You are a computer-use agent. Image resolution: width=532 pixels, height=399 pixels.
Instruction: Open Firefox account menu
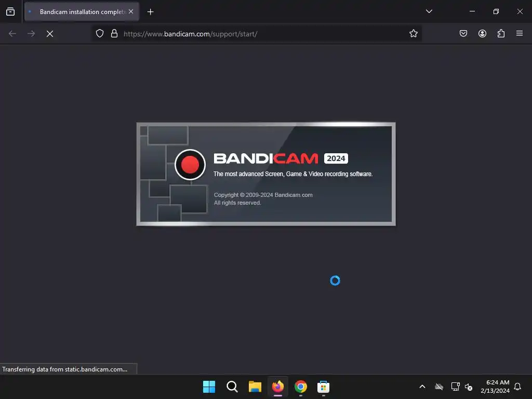pos(482,34)
